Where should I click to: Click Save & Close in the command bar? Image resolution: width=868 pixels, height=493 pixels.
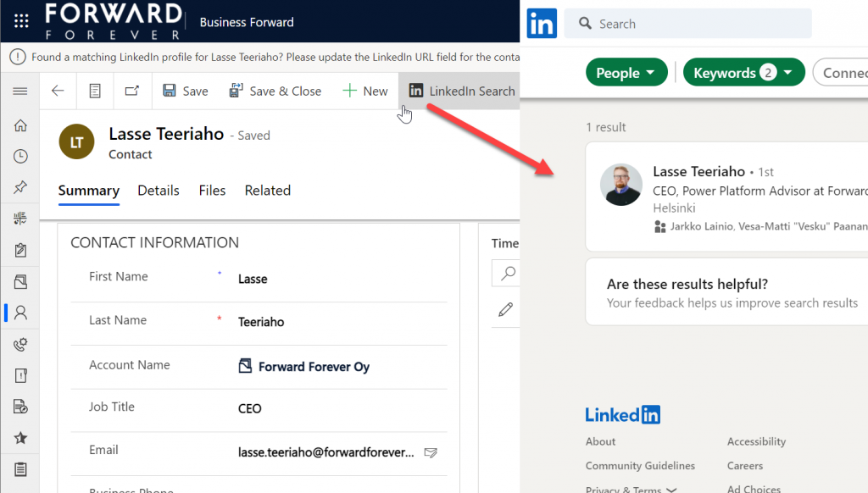[275, 91]
